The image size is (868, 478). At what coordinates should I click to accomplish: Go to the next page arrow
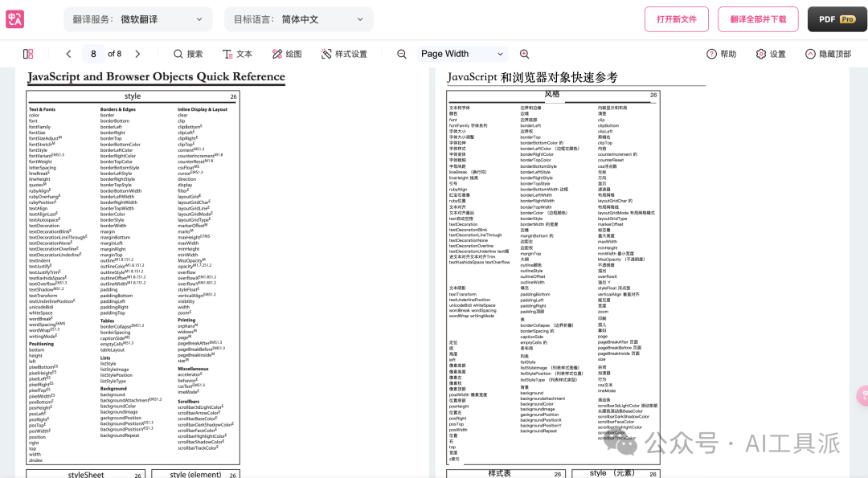[137, 54]
